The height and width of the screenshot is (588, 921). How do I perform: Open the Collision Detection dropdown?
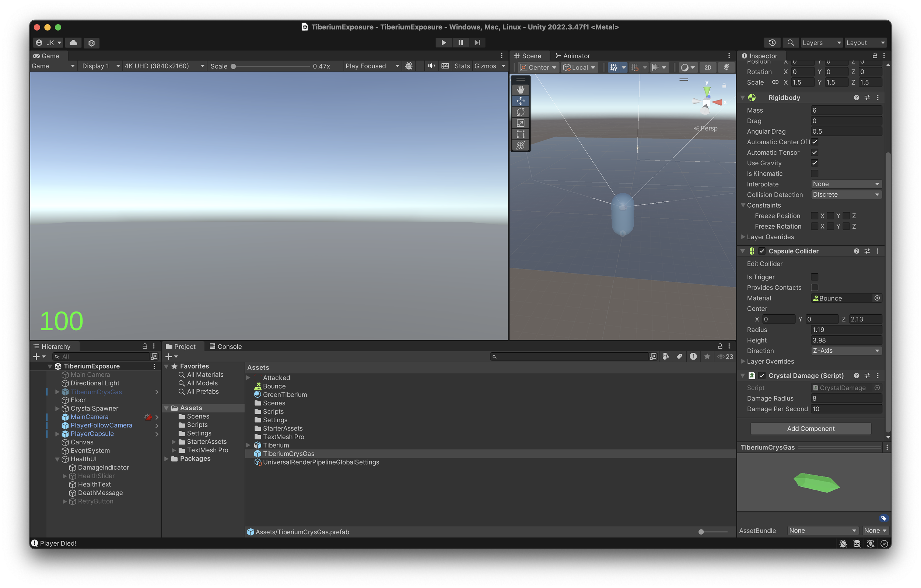845,195
